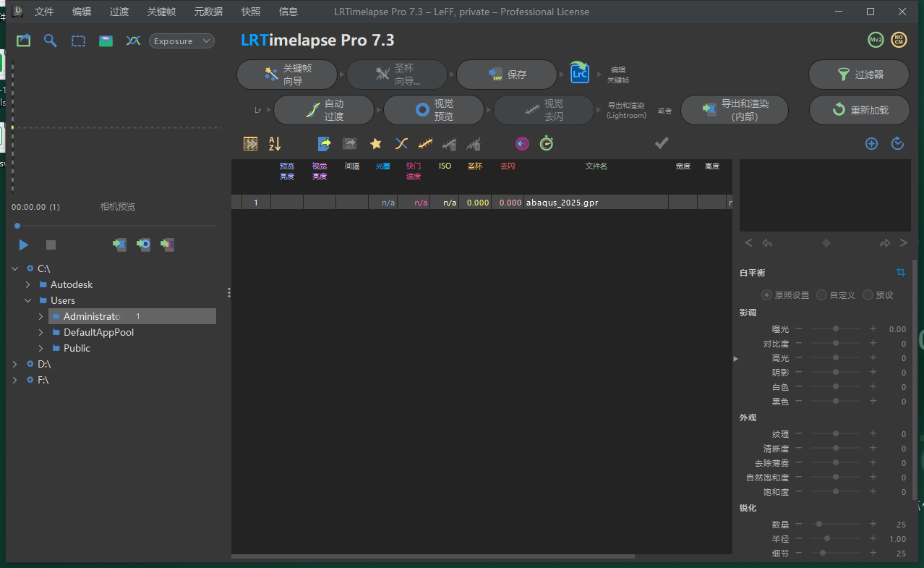Click the next arrow below the preview thumbnail
924x568 pixels.
(903, 243)
